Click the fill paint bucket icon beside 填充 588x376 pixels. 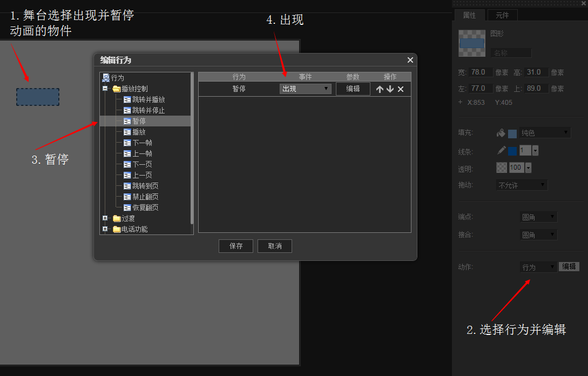[501, 132]
